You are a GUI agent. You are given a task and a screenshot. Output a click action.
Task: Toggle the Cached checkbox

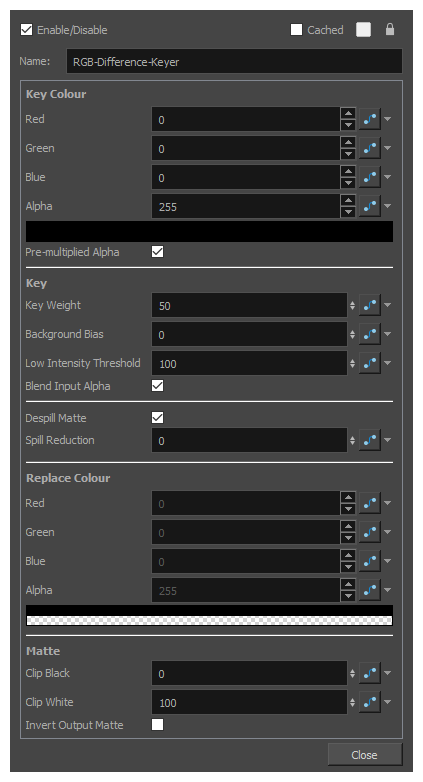tap(296, 30)
